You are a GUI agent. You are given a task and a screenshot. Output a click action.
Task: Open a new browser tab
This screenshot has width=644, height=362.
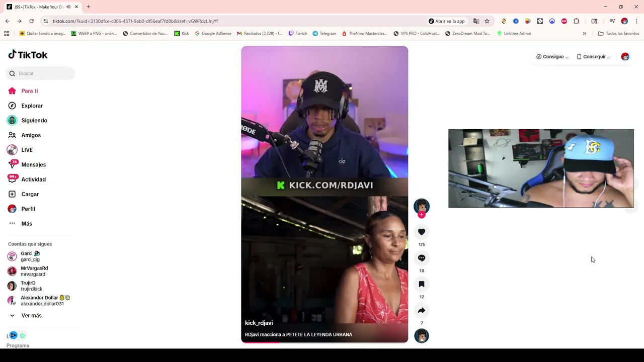pos(88,7)
